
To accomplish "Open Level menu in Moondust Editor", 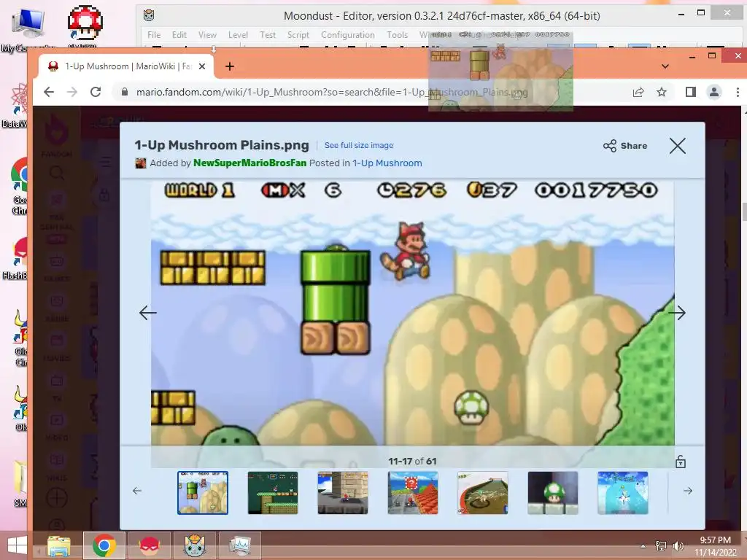I will point(238,35).
